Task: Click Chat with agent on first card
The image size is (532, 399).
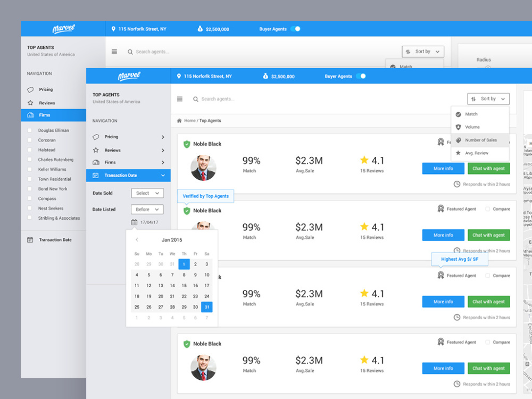Action: [488, 168]
